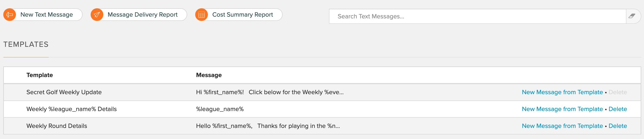This screenshot has width=644, height=139.
Task: Select the Weekly %league_name% Details template name
Action: 71,109
